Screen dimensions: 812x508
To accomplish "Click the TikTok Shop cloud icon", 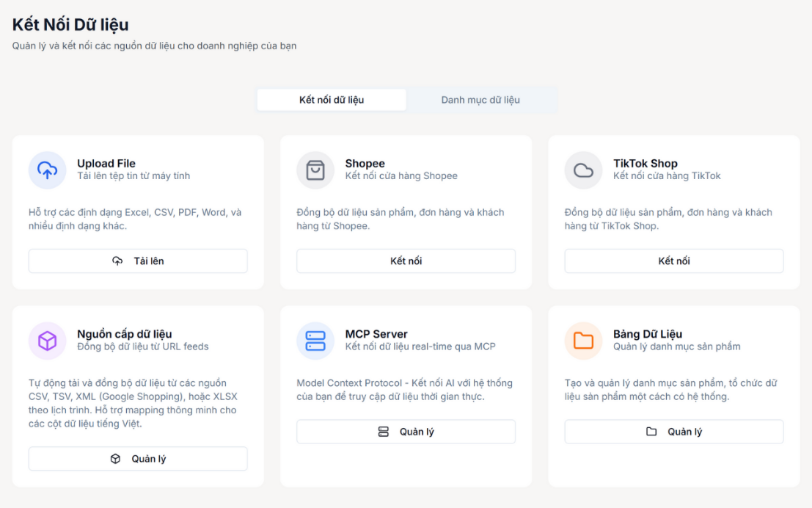I will [583, 170].
